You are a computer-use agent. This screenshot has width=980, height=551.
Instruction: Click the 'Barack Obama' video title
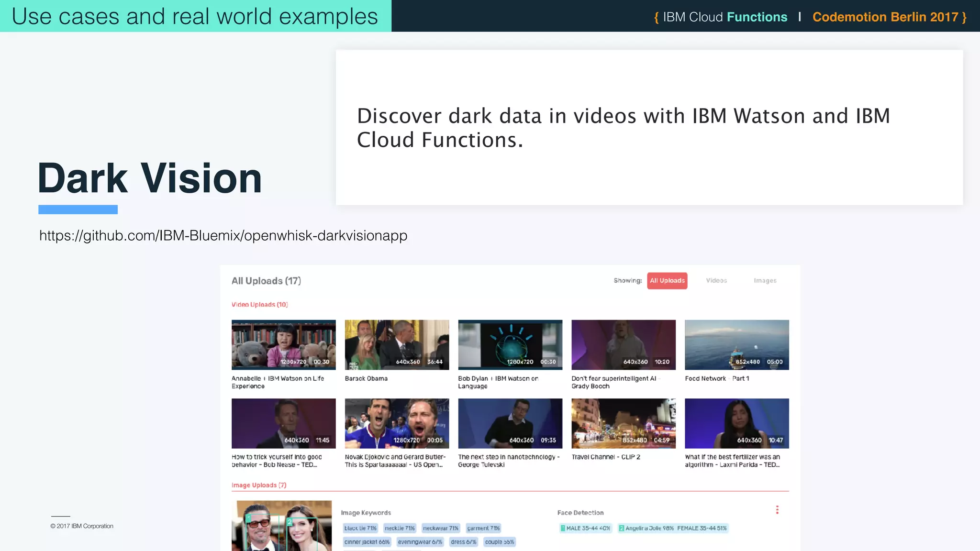point(366,378)
